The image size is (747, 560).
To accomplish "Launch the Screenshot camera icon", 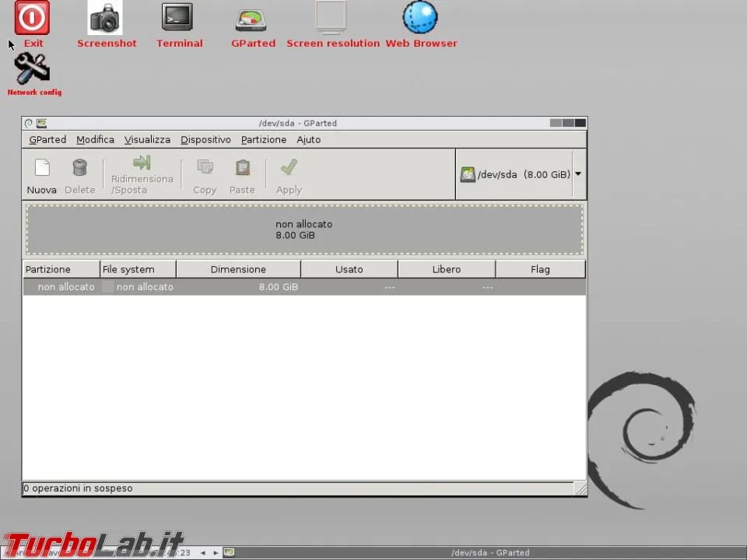I will pyautogui.click(x=105, y=18).
